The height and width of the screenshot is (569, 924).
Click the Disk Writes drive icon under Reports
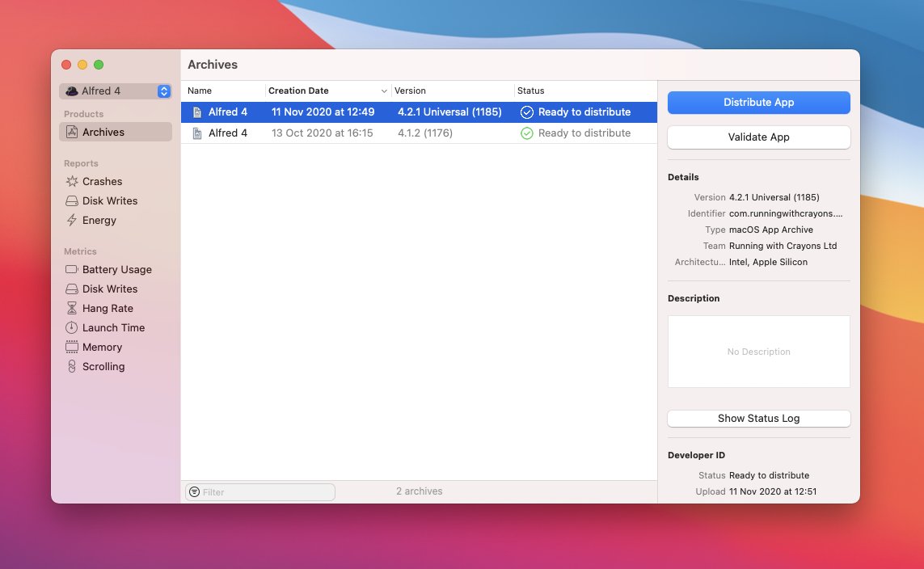point(72,201)
